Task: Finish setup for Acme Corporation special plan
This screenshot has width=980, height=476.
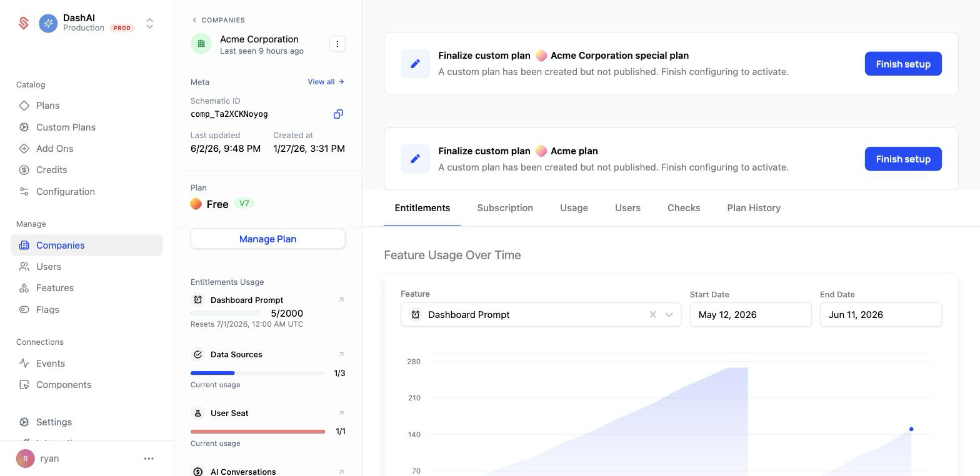Action: tap(903, 64)
